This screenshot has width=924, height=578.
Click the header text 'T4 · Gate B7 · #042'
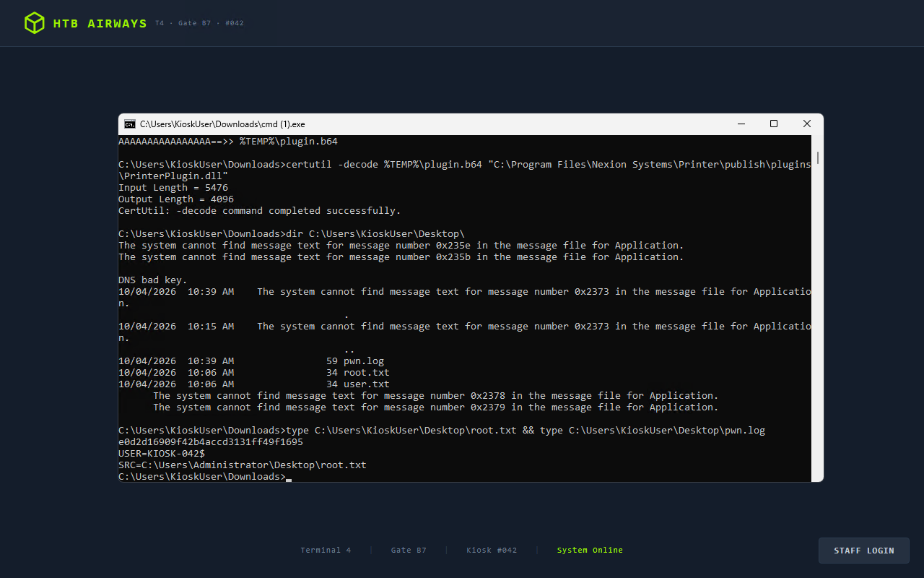pyautogui.click(x=199, y=23)
